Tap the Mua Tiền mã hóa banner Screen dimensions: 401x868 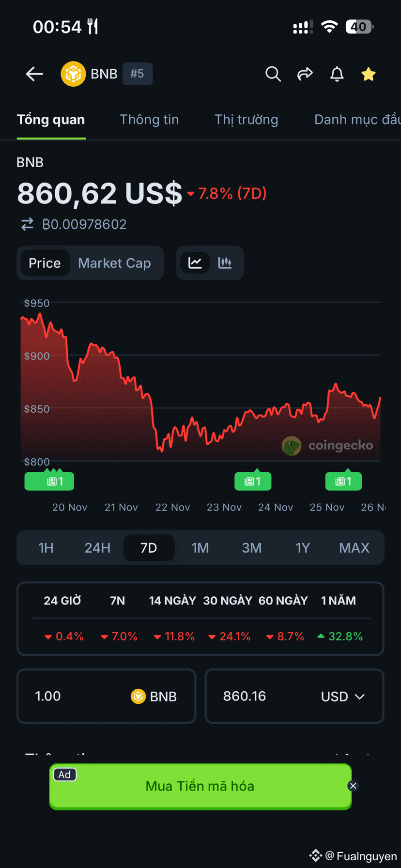[200, 786]
